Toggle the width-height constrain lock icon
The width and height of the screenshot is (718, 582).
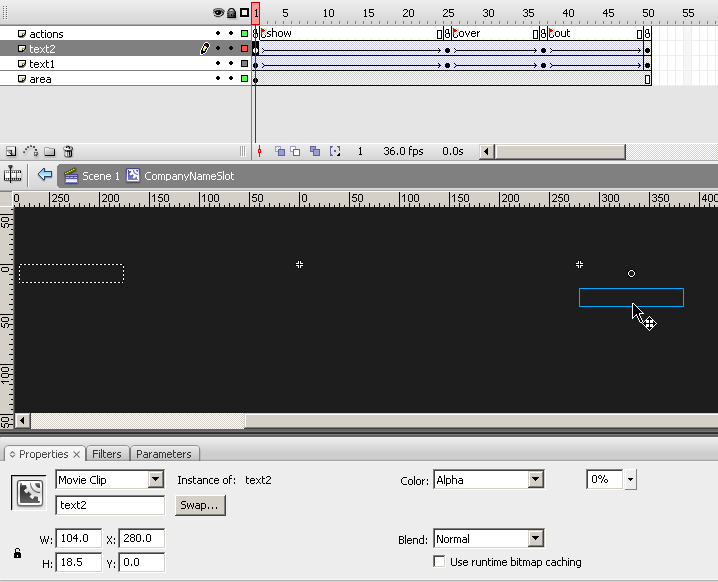tap(17, 552)
